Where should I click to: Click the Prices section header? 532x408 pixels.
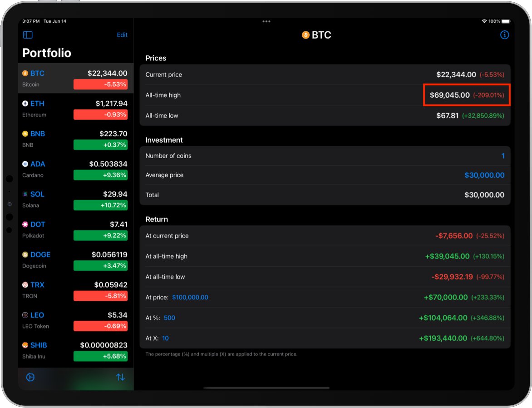click(x=156, y=58)
